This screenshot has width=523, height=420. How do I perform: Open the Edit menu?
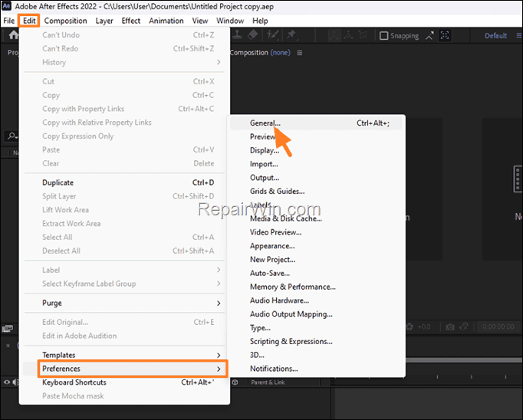click(x=29, y=21)
